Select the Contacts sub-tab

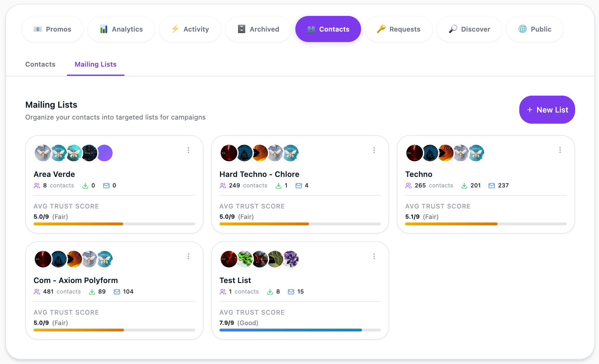(x=40, y=64)
